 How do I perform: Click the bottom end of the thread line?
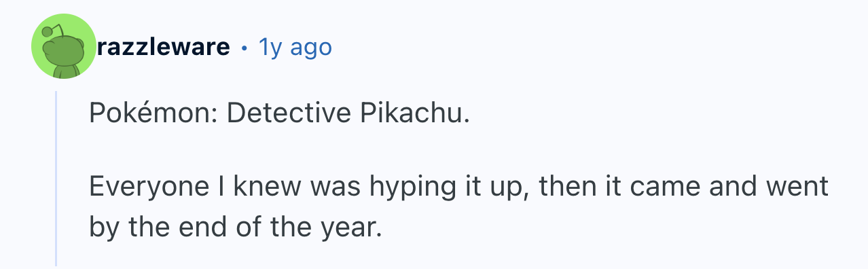(56, 262)
